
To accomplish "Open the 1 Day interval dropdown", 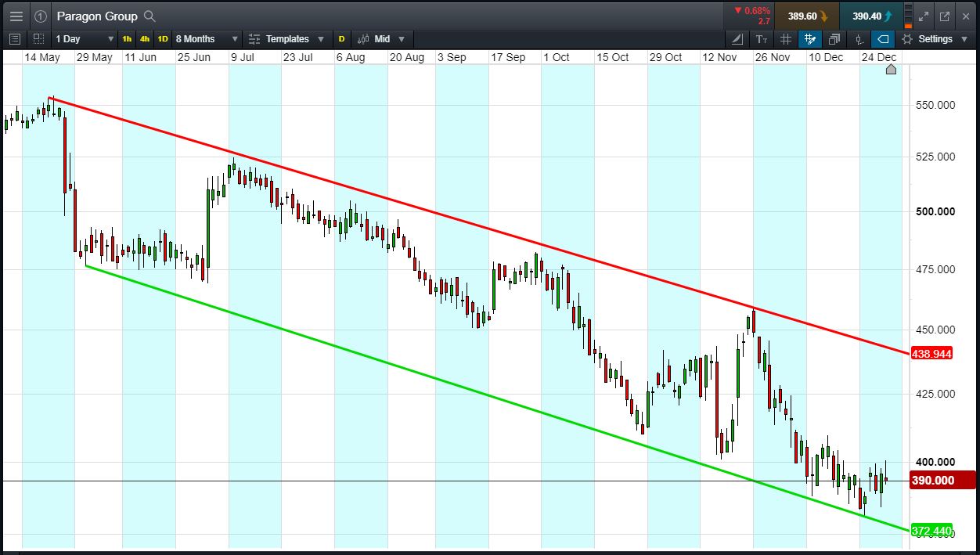I will click(x=84, y=38).
